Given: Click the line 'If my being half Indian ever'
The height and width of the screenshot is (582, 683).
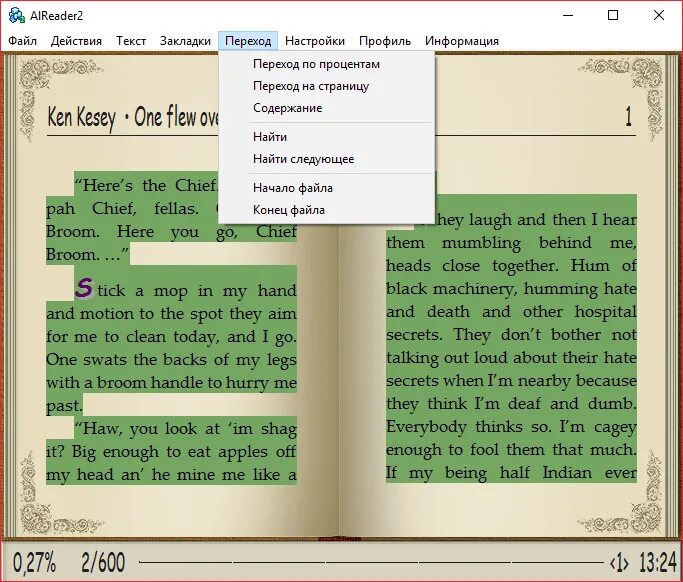Looking at the screenshot, I should coord(511,473).
